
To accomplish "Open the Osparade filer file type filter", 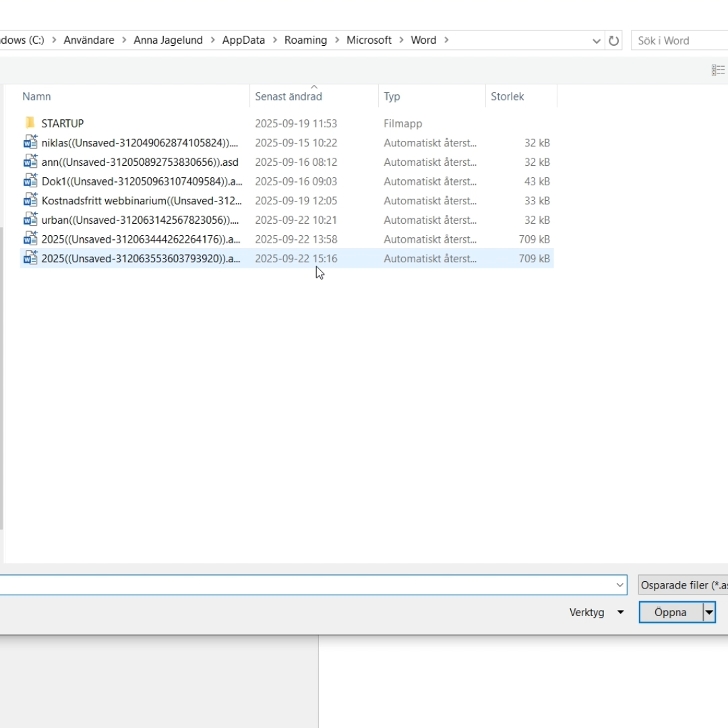I will pyautogui.click(x=682, y=585).
